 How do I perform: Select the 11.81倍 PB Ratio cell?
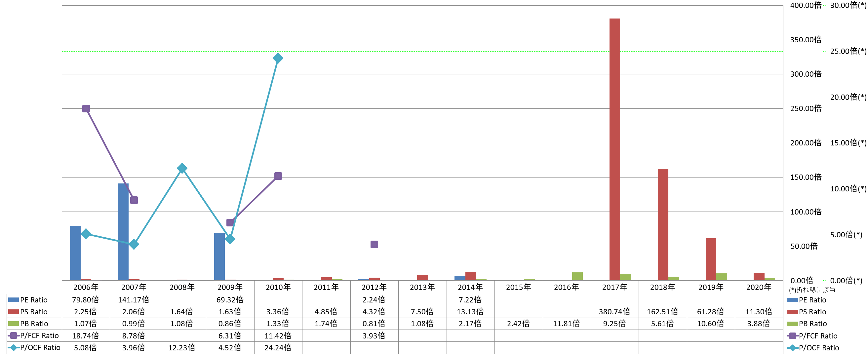click(567, 324)
